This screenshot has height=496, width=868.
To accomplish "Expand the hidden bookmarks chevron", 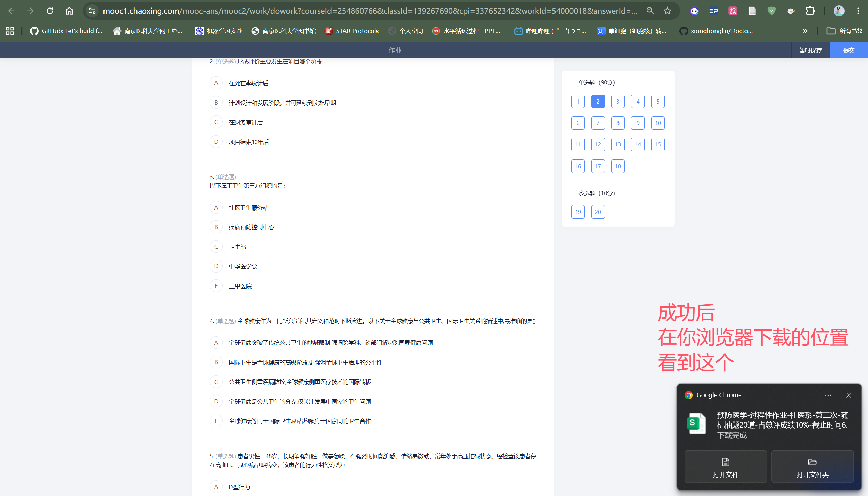I will pyautogui.click(x=805, y=31).
